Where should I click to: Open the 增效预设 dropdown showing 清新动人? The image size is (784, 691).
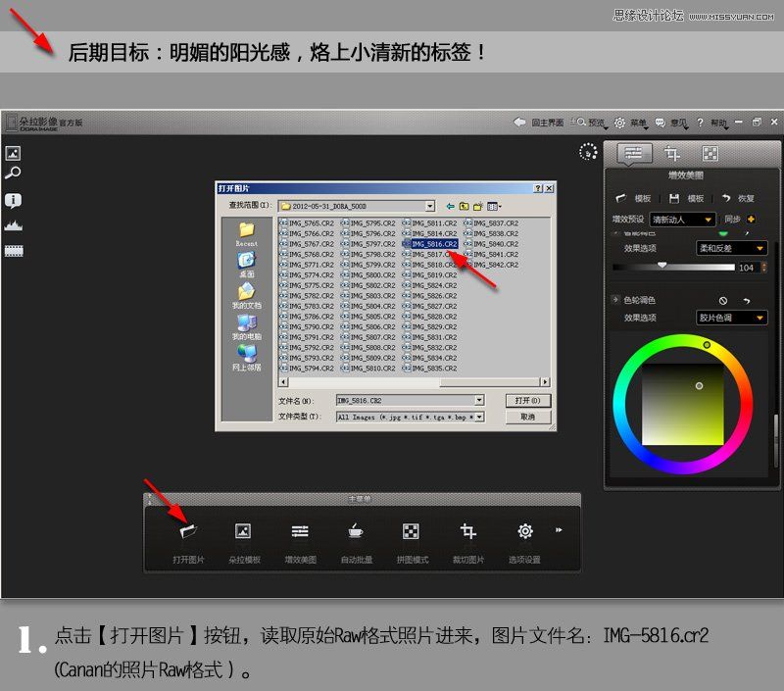click(681, 220)
